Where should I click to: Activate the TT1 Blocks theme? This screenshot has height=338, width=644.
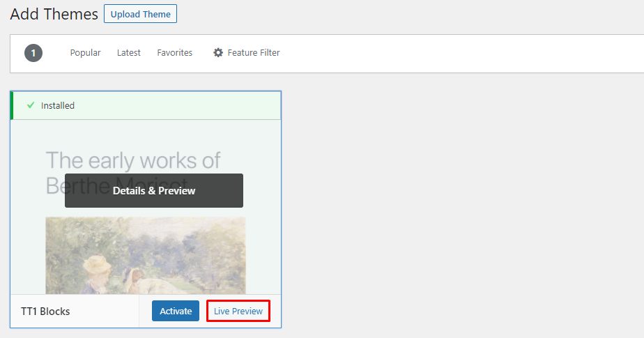pyautogui.click(x=176, y=311)
